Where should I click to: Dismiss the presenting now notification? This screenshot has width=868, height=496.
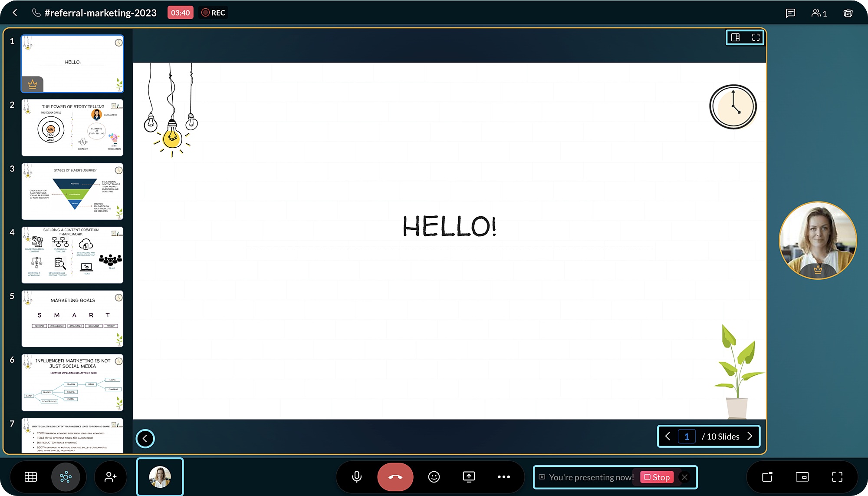[x=684, y=477]
